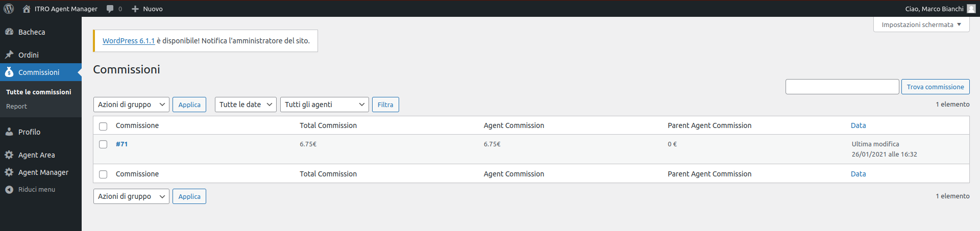
Task: Collapse sidebar with Riduci menu icon
Action: tap(9, 189)
